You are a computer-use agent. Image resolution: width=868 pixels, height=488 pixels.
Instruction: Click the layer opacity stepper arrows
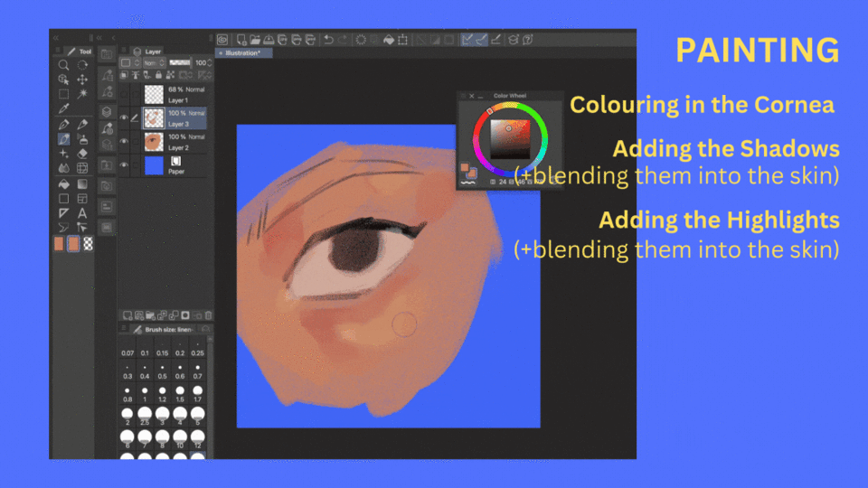(209, 63)
